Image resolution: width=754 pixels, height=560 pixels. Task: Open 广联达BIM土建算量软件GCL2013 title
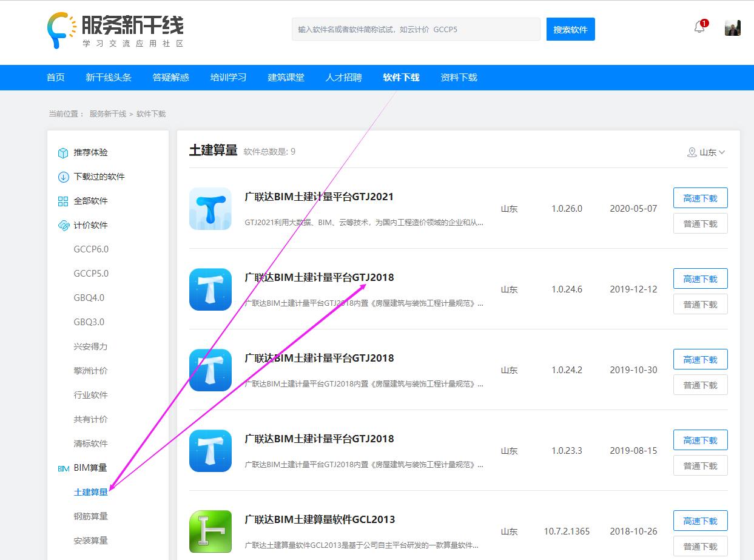coord(320,519)
